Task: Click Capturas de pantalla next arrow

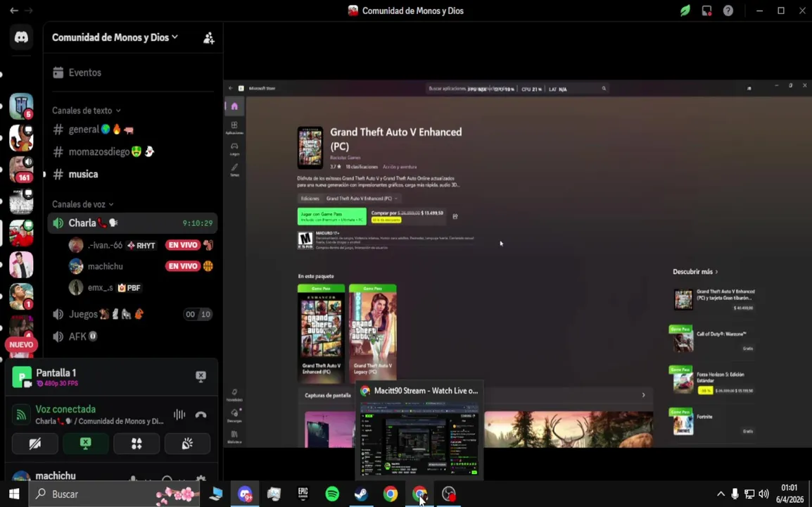Action: pos(643,395)
